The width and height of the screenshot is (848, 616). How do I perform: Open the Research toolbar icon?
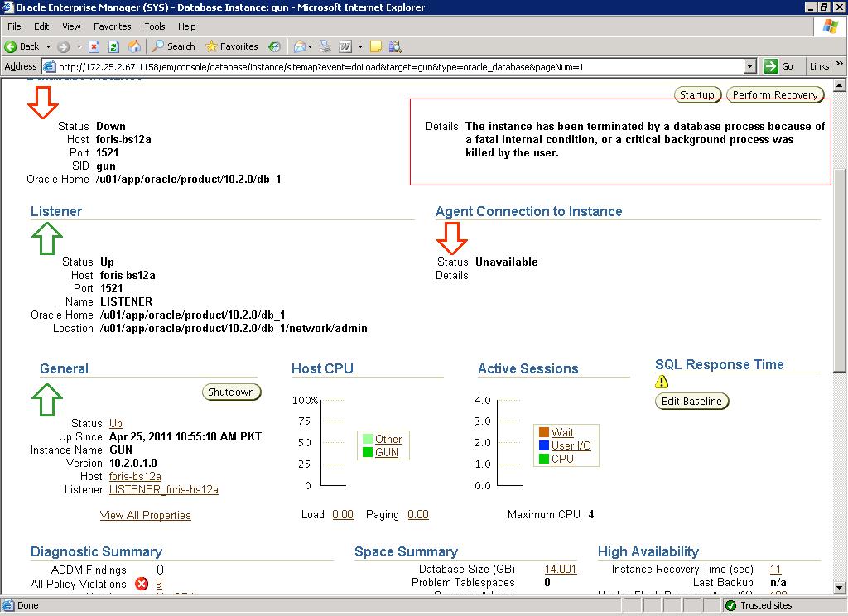(x=395, y=46)
